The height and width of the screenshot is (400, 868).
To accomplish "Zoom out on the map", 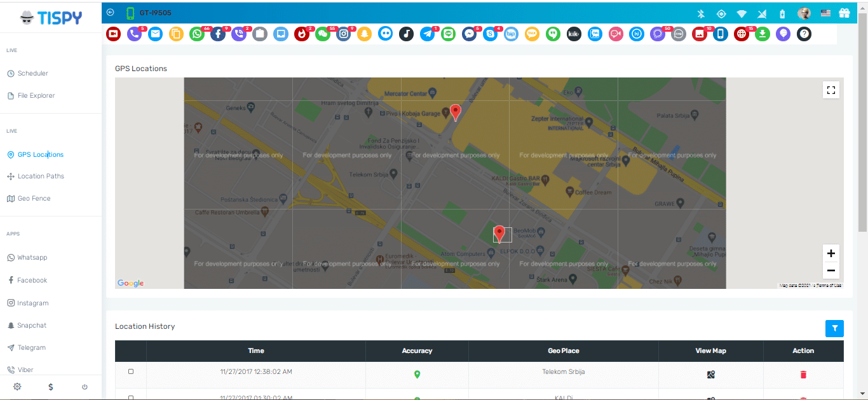I will pyautogui.click(x=831, y=271).
